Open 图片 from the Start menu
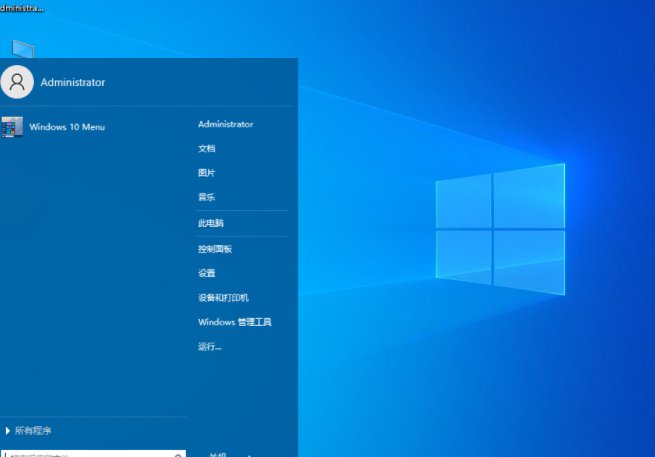 (x=206, y=173)
